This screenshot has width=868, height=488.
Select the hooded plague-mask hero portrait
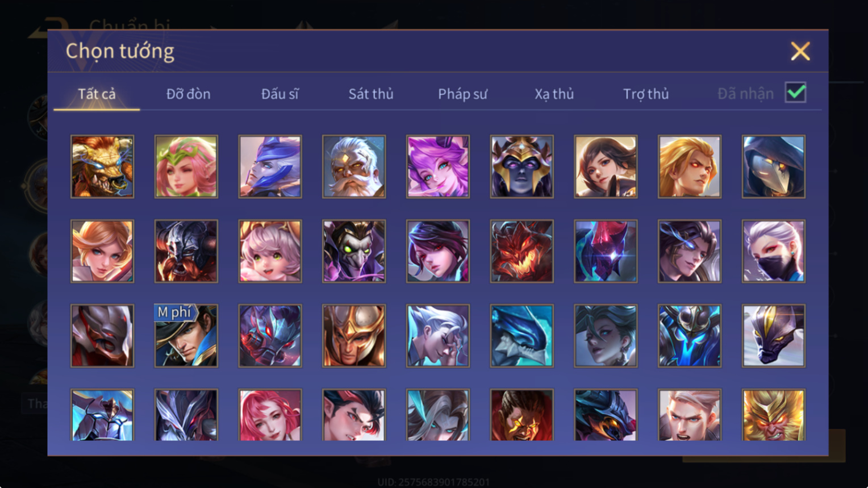coord(774,166)
